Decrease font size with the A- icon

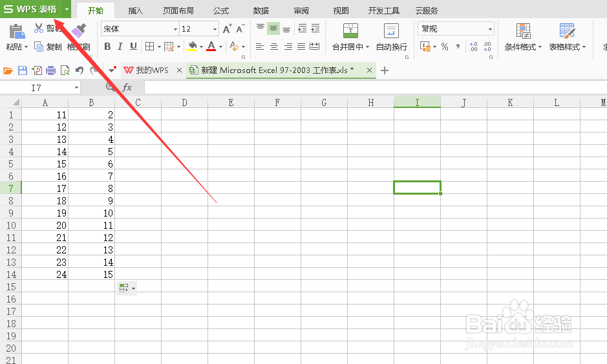[x=240, y=28]
